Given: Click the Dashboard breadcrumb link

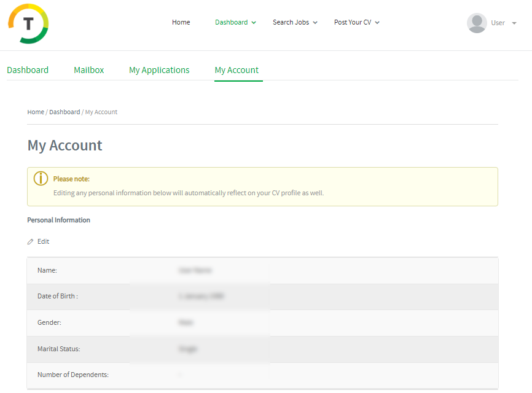Looking at the screenshot, I should pyautogui.click(x=65, y=112).
